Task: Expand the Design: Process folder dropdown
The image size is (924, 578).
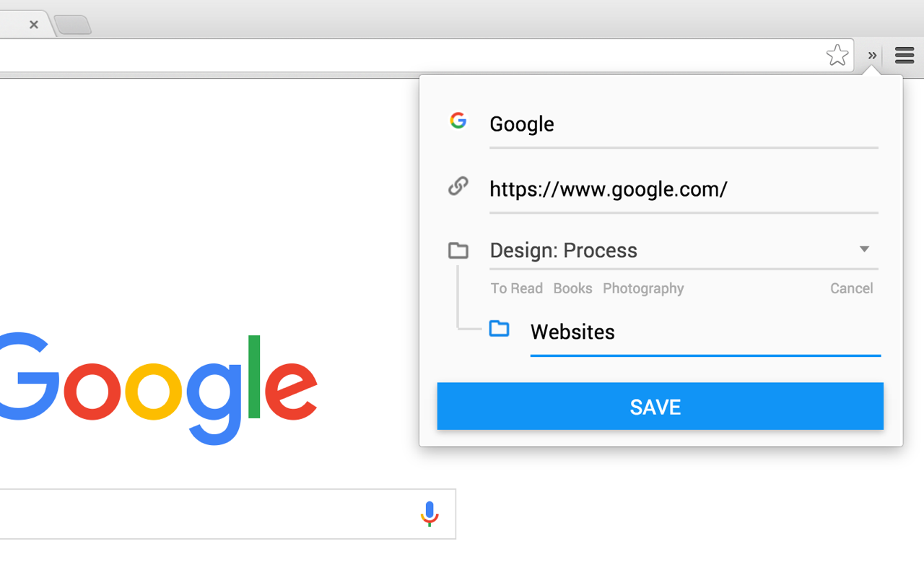Action: click(x=864, y=249)
